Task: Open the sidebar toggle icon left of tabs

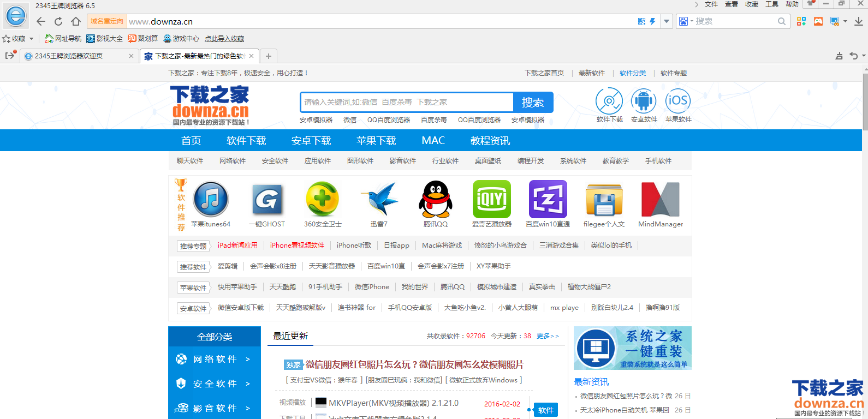Action: (x=10, y=56)
